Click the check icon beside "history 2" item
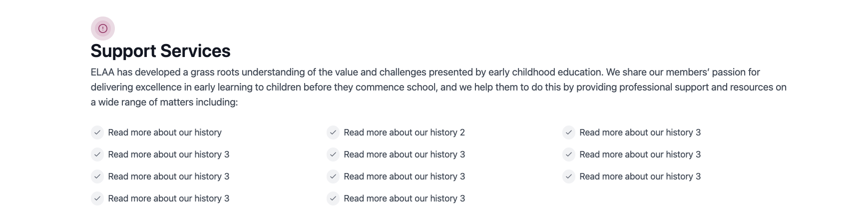 point(333,132)
